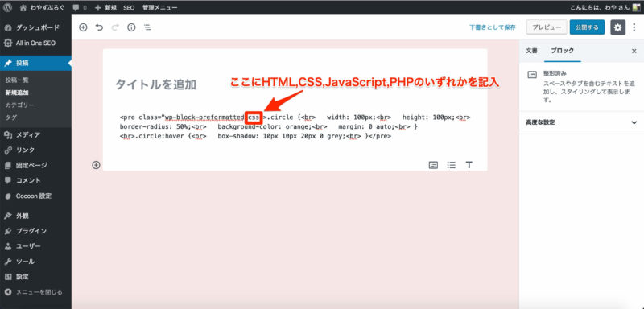
Task: Go to 投稿一覧 submenu
Action: click(x=16, y=80)
